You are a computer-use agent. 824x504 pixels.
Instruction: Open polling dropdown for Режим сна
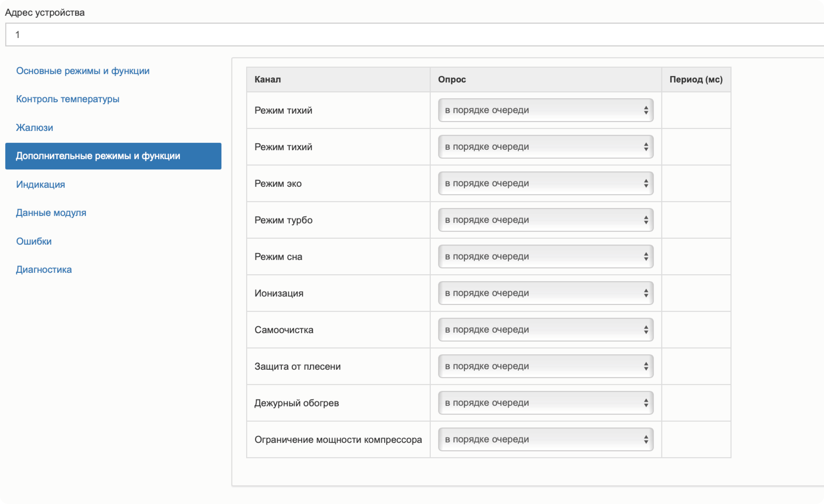[546, 256]
